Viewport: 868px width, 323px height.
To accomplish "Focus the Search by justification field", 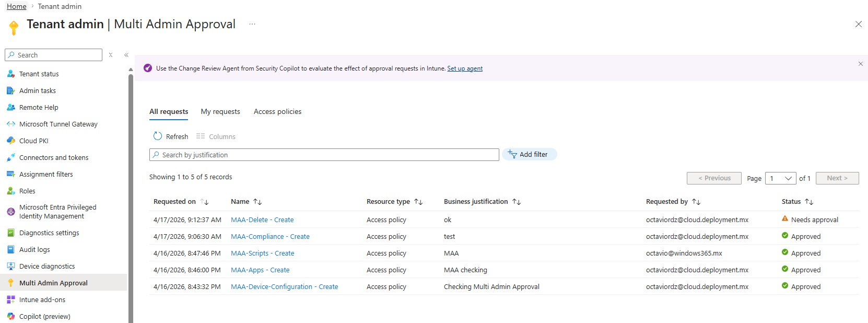I will (324, 155).
